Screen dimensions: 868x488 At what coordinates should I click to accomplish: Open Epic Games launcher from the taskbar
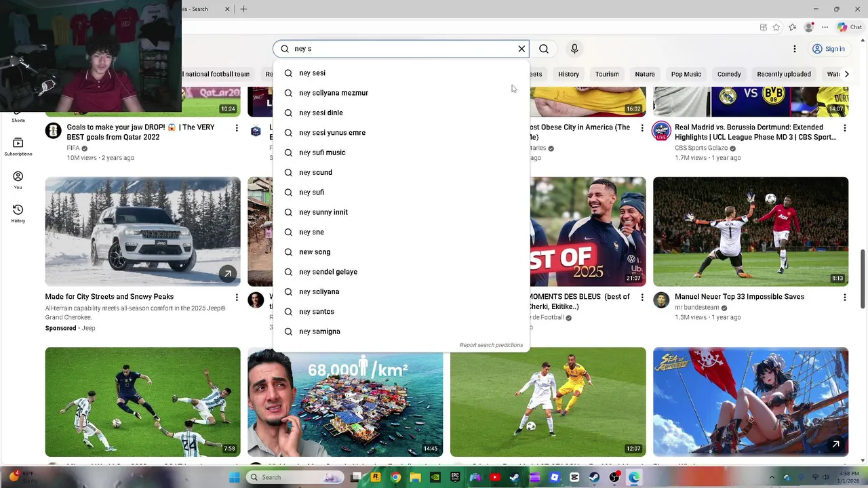pyautogui.click(x=455, y=477)
